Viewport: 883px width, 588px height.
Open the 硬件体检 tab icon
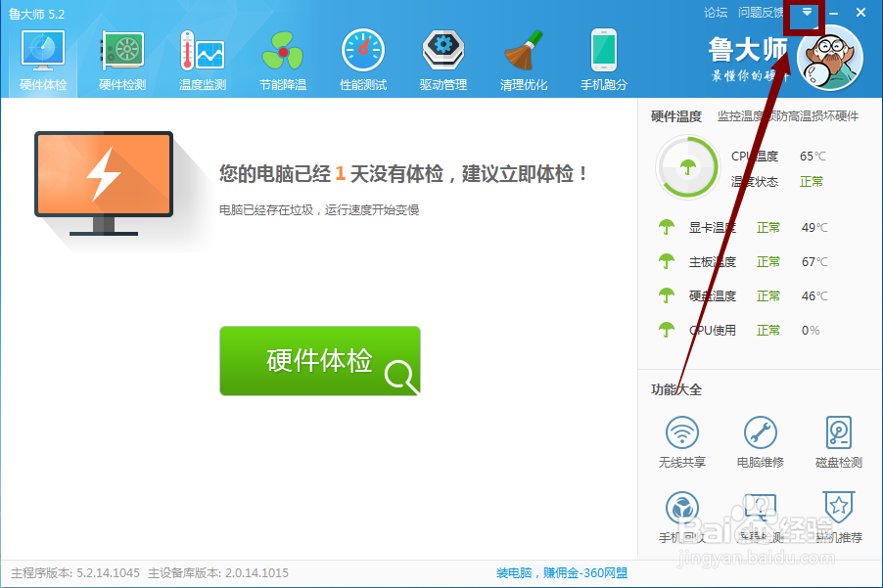(43, 51)
